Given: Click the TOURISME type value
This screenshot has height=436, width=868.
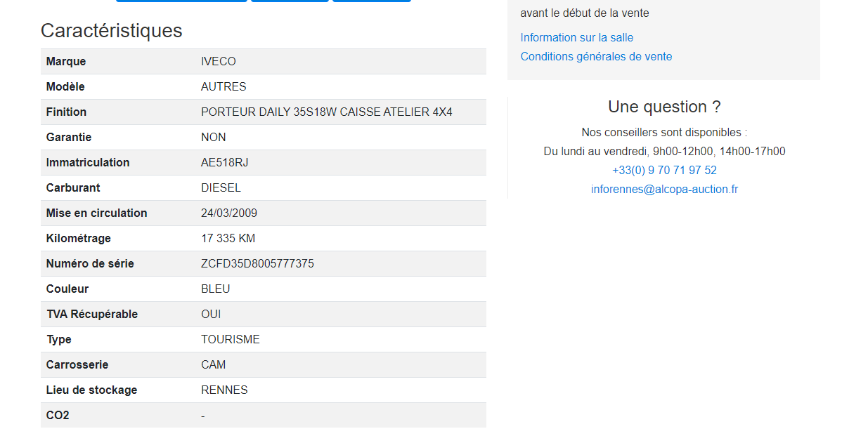Looking at the screenshot, I should tap(230, 340).
